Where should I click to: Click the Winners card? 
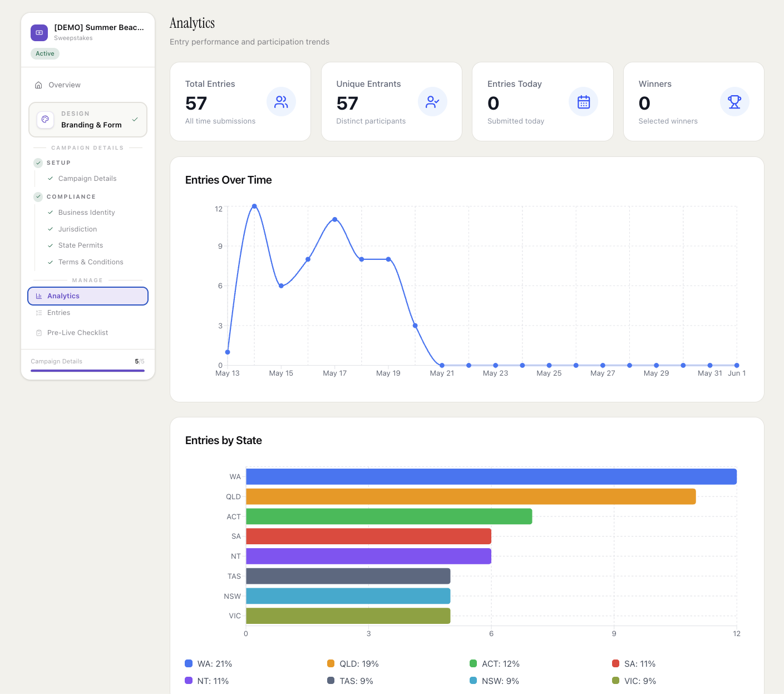[x=693, y=101]
